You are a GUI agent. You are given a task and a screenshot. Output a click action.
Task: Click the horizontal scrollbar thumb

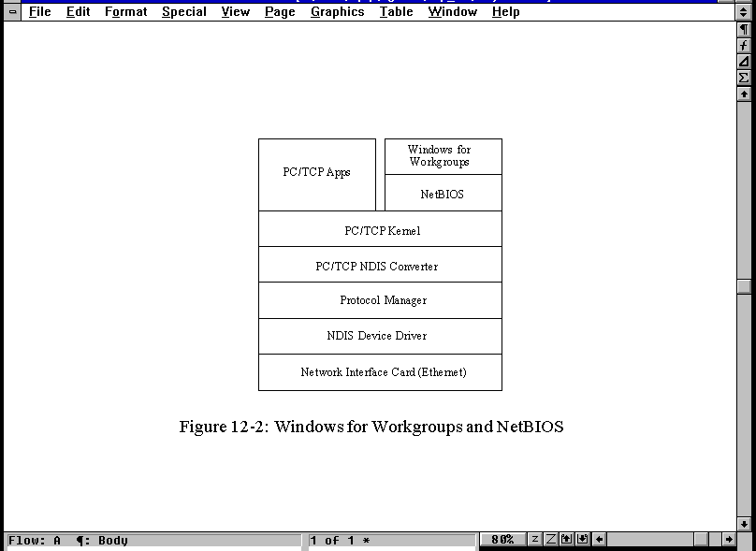coord(701,540)
